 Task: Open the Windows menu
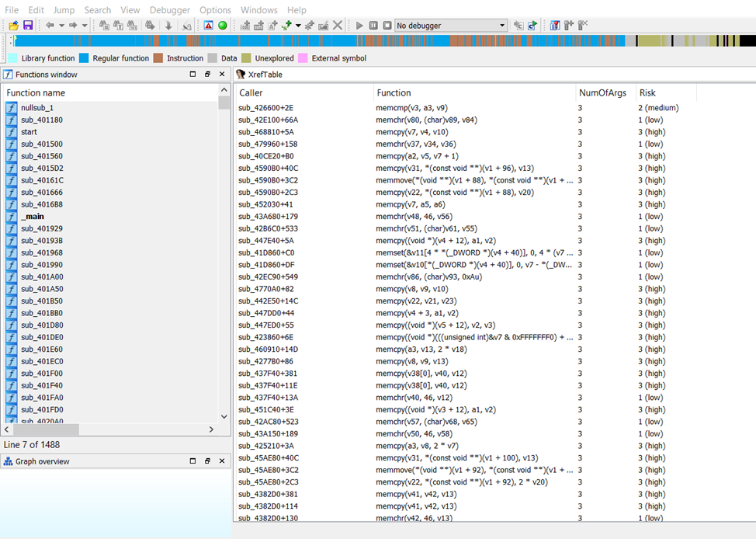[259, 9]
